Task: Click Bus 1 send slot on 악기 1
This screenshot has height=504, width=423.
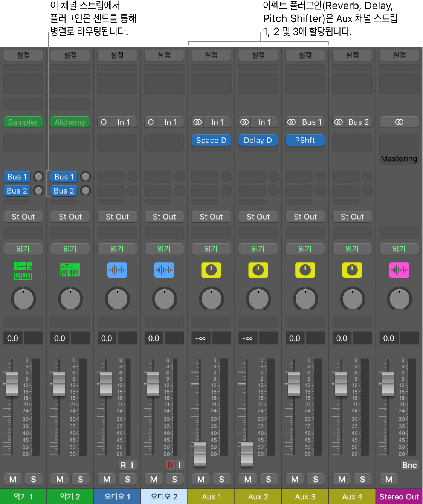Action: click(x=17, y=177)
